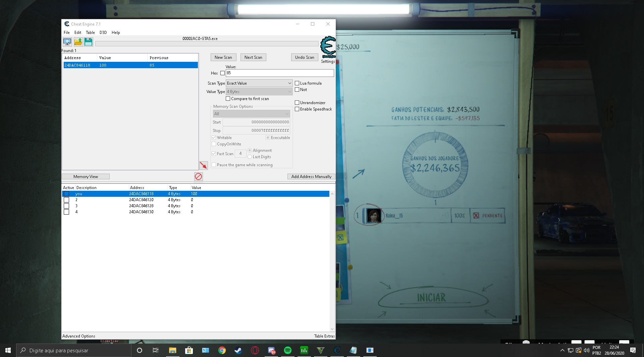Open the File menu
This screenshot has width=644, height=357.
[x=67, y=33]
